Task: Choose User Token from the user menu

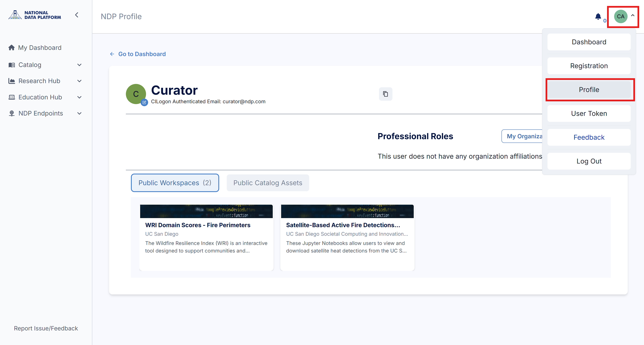Action: [589, 113]
